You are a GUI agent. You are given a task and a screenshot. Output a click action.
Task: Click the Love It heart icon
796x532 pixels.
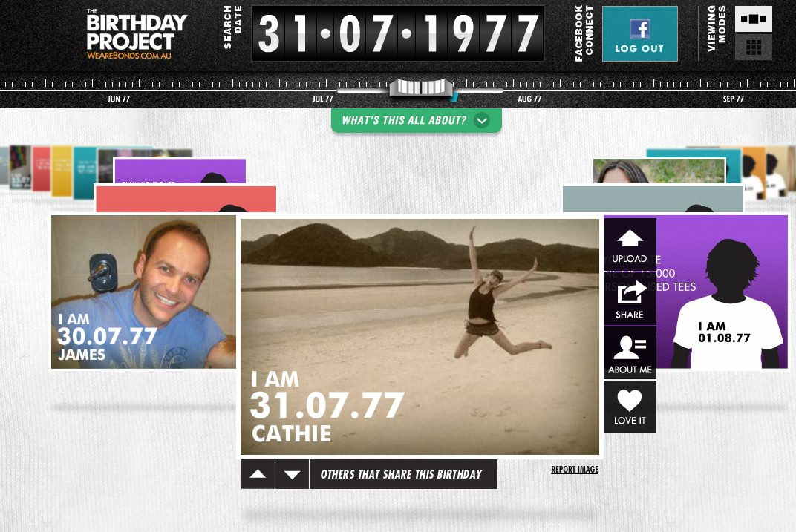click(630, 400)
